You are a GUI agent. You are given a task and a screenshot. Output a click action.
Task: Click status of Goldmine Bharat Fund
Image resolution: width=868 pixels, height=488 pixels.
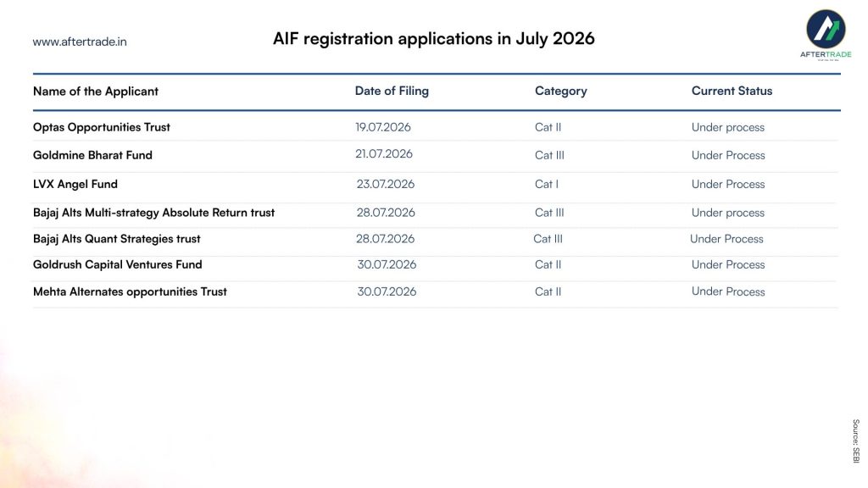pyautogui.click(x=728, y=156)
